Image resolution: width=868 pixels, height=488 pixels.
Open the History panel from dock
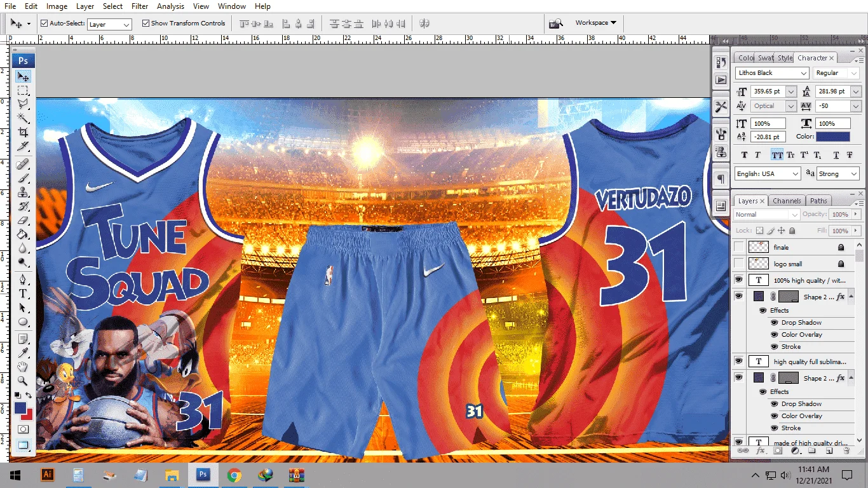[x=721, y=62]
